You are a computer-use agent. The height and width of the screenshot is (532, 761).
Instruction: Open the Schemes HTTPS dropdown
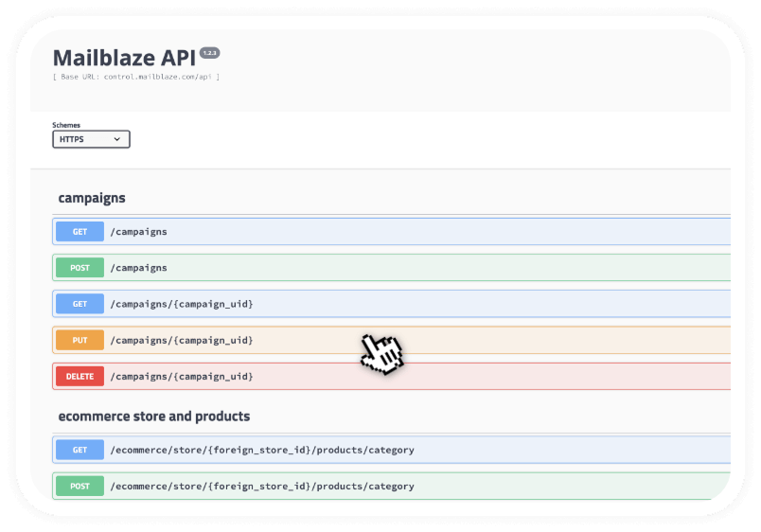[x=91, y=139]
